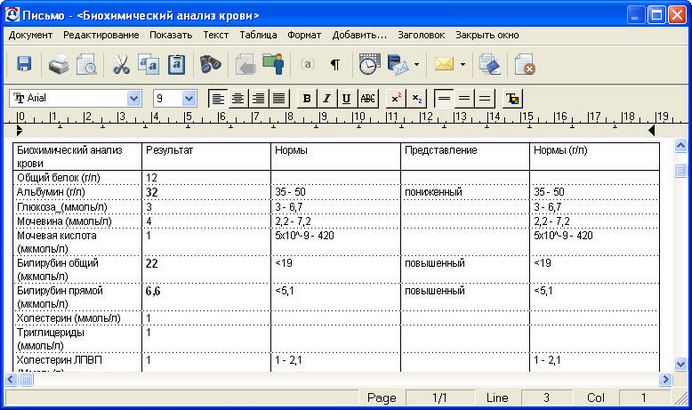The height and width of the screenshot is (410, 692).
Task: Open the Таблица menu
Action: [258, 35]
